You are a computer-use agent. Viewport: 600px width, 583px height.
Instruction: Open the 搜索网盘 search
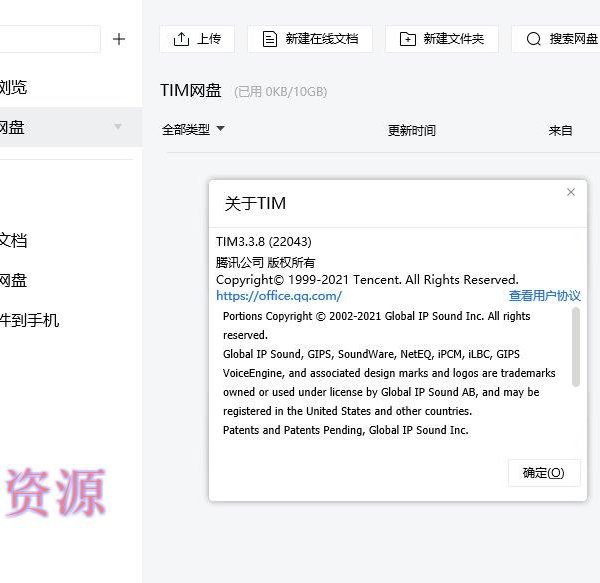560,39
